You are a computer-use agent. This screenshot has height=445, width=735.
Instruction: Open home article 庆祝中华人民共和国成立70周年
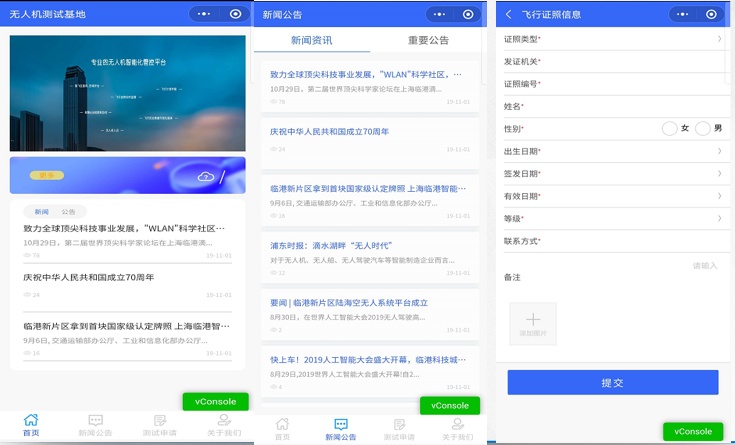pyautogui.click(x=128, y=287)
